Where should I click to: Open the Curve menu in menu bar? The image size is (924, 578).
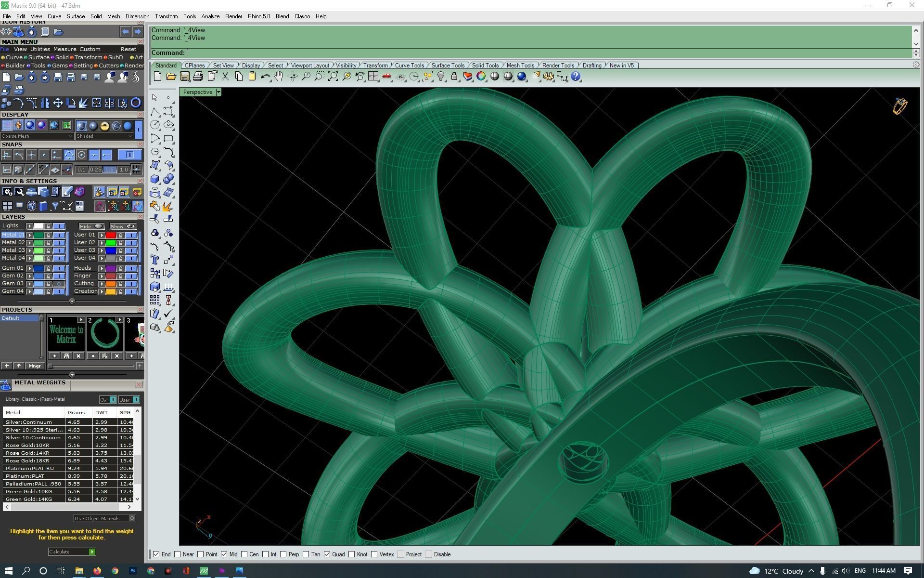(x=54, y=16)
